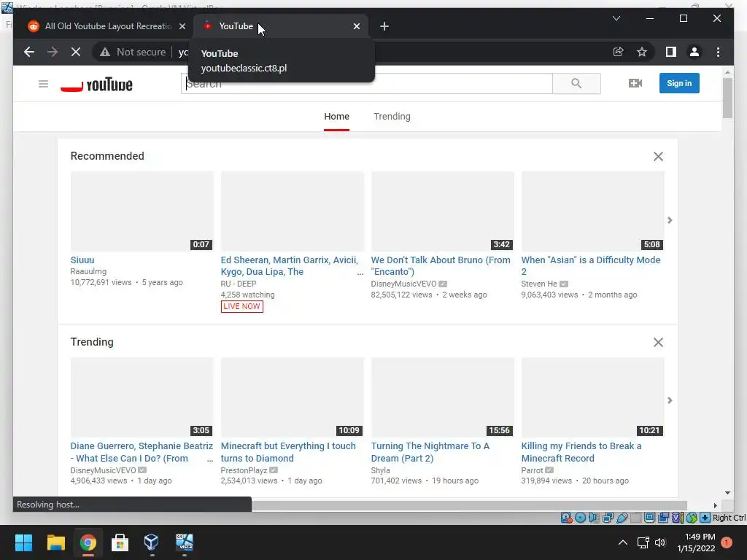
Task: Click the Not secure warning icon
Action: pyautogui.click(x=105, y=52)
